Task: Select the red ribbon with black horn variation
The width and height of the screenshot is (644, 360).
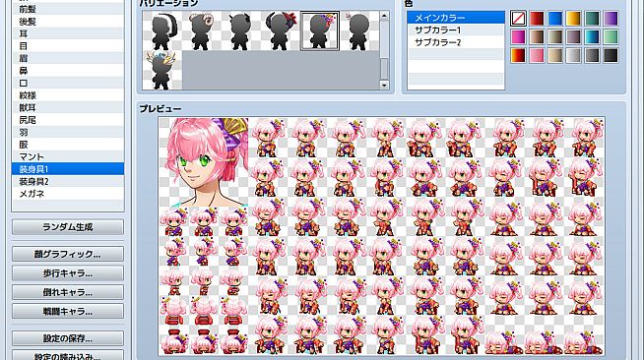Action: tap(281, 30)
